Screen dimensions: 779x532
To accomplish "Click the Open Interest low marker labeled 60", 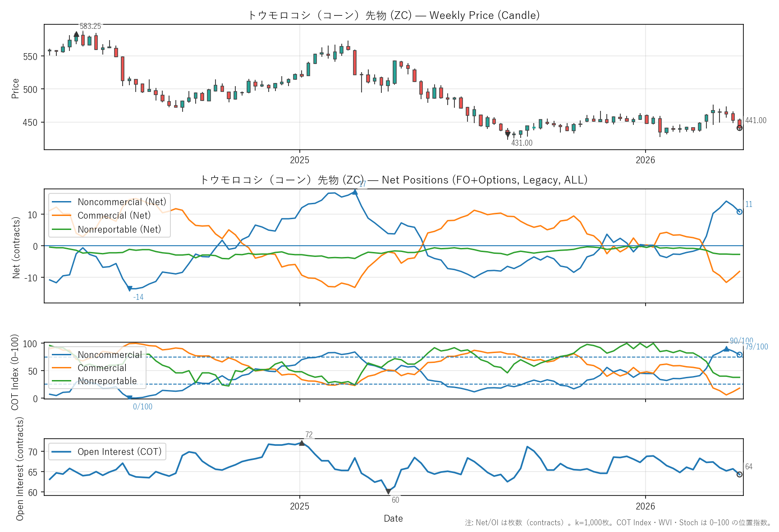I will 388,491.
